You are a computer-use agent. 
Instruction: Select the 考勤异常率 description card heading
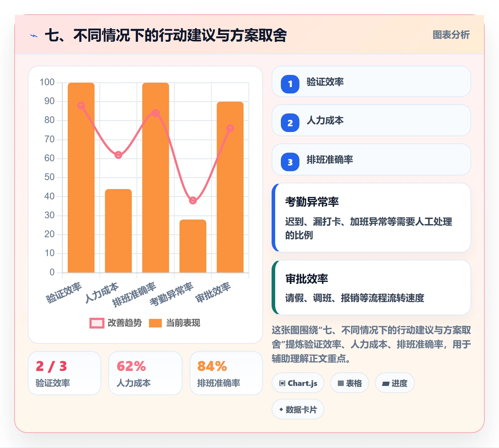click(312, 202)
